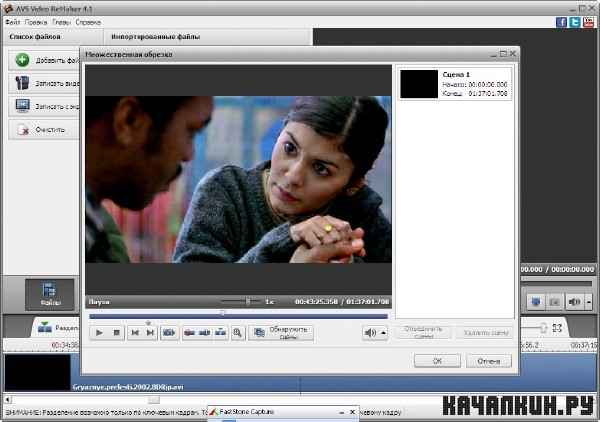Minimize the FastStone Capture window
Viewport: 600px width, 422px height.
pyautogui.click(x=341, y=412)
